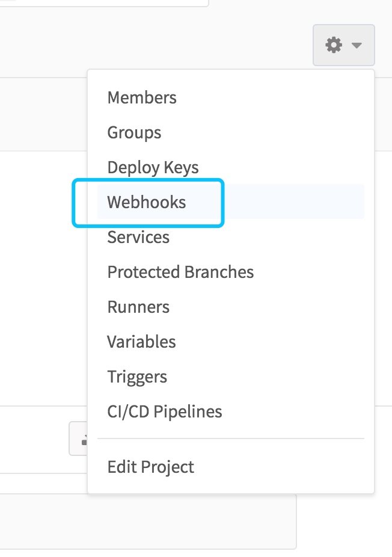Screen dimensions: 392x557
Task: Open the Runners menu entry
Action: 138,307
